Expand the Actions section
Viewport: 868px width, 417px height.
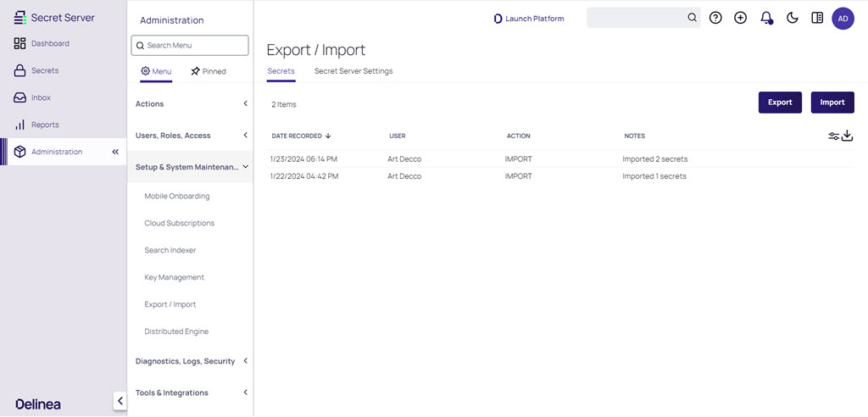pyautogui.click(x=191, y=103)
